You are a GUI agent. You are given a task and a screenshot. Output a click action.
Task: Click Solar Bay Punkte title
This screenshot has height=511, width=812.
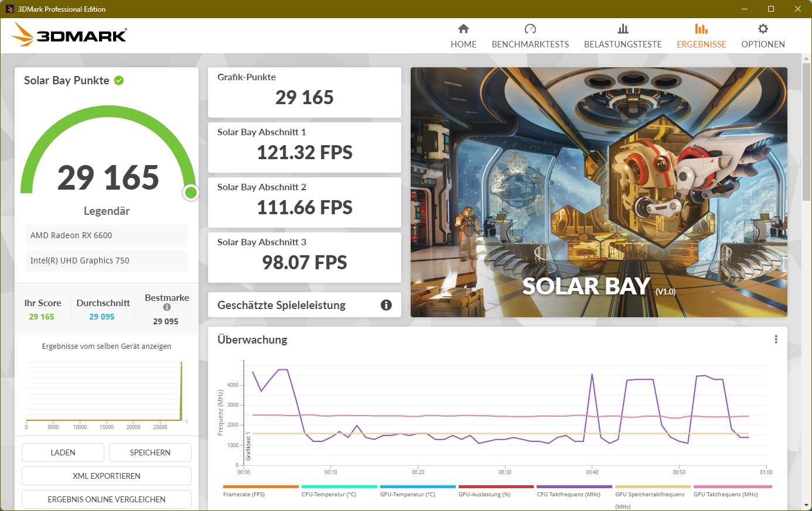pyautogui.click(x=67, y=81)
